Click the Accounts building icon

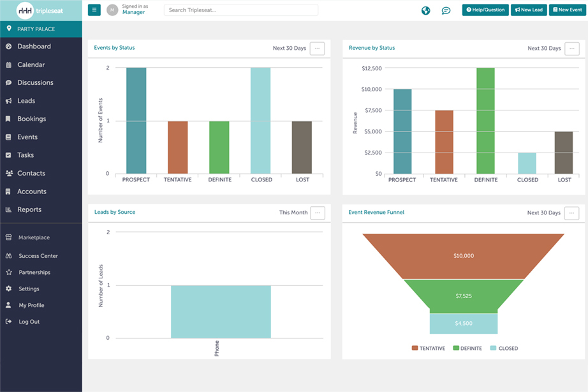point(8,192)
